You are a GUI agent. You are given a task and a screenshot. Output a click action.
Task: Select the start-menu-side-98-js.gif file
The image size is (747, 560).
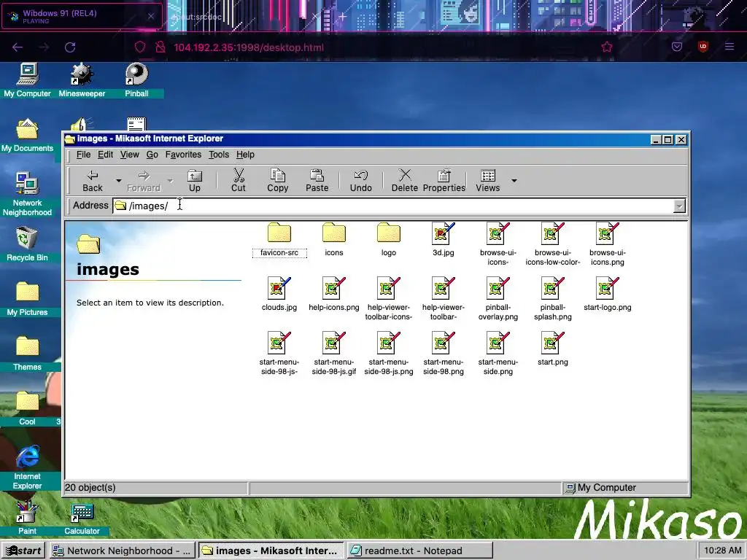tap(334, 354)
